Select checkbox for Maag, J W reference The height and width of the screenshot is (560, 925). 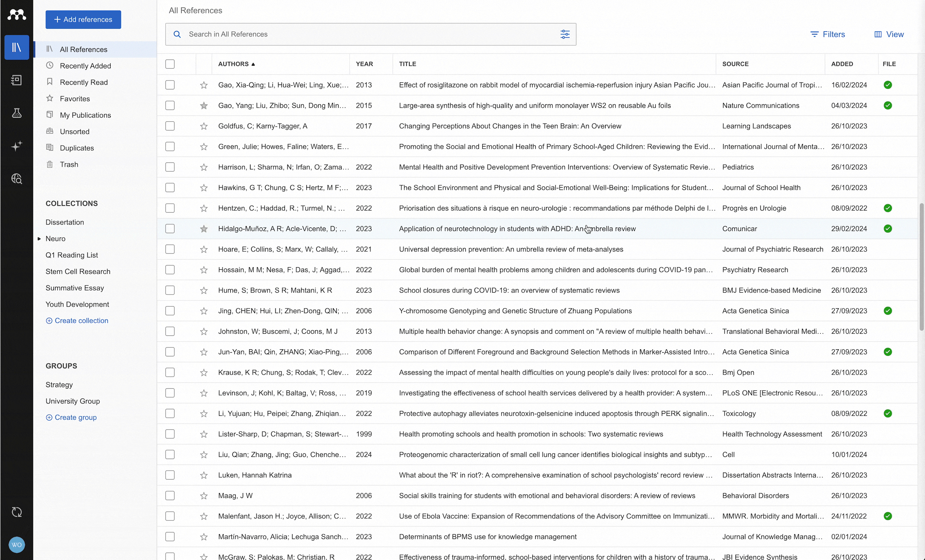[x=170, y=495]
